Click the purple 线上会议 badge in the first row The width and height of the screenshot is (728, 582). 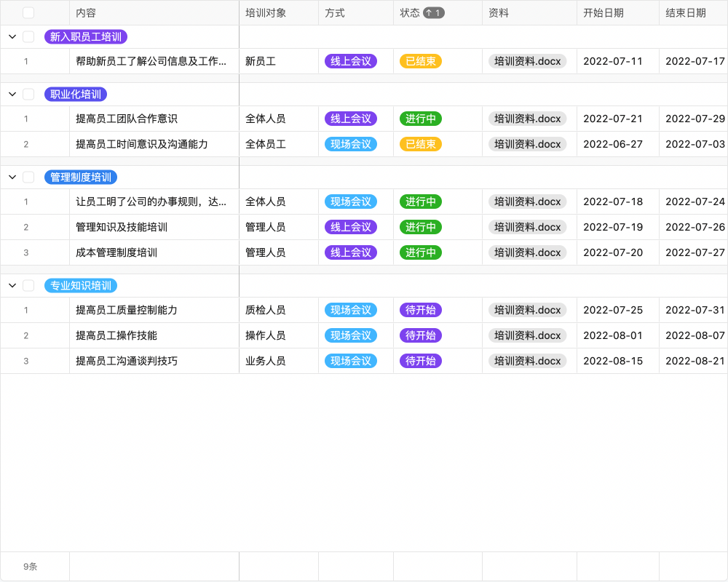[349, 61]
